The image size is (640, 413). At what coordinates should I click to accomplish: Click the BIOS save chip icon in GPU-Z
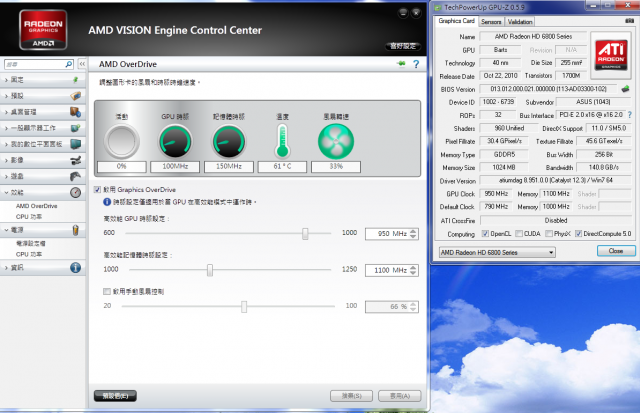pyautogui.click(x=625, y=89)
